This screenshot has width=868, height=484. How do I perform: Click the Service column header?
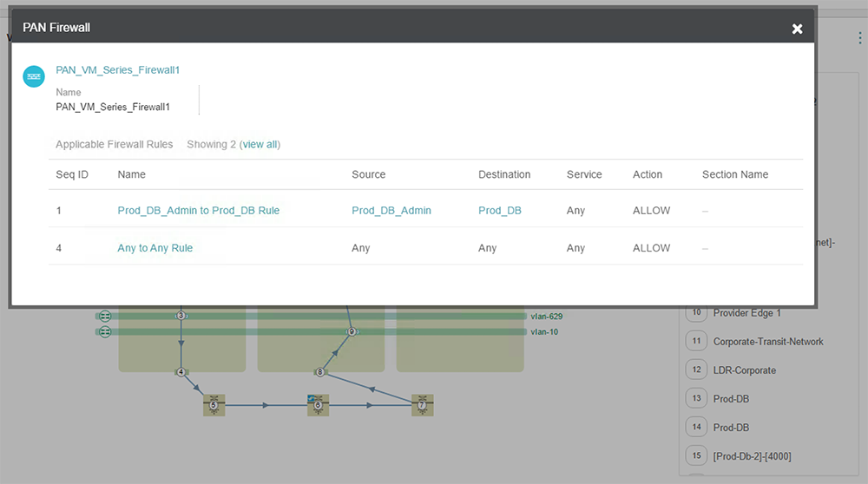[x=584, y=174]
